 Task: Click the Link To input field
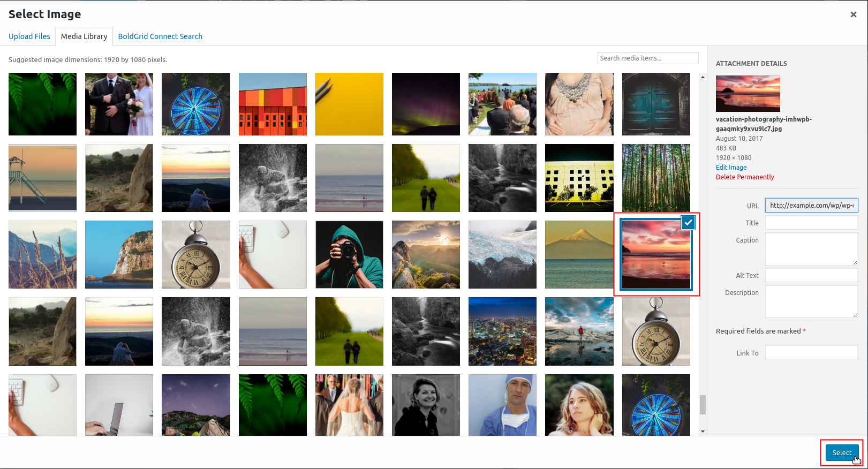pyautogui.click(x=811, y=352)
